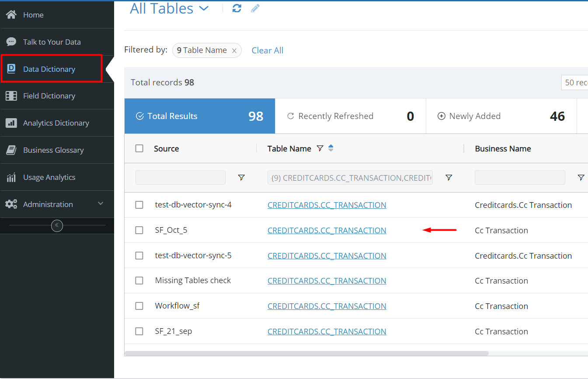Sort by Table Name using sort arrows
This screenshot has height=379, width=588.
click(331, 148)
